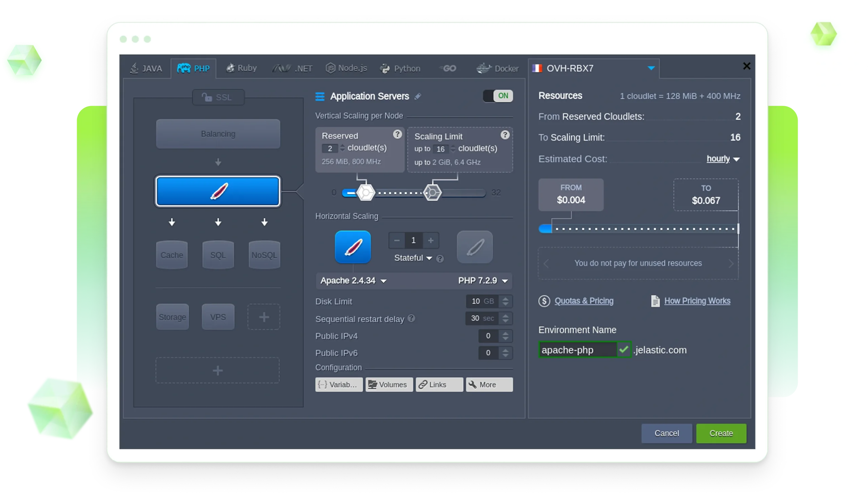The width and height of the screenshot is (868, 497).
Task: Click the Scaling Limit cloudlets field
Action: pos(441,149)
